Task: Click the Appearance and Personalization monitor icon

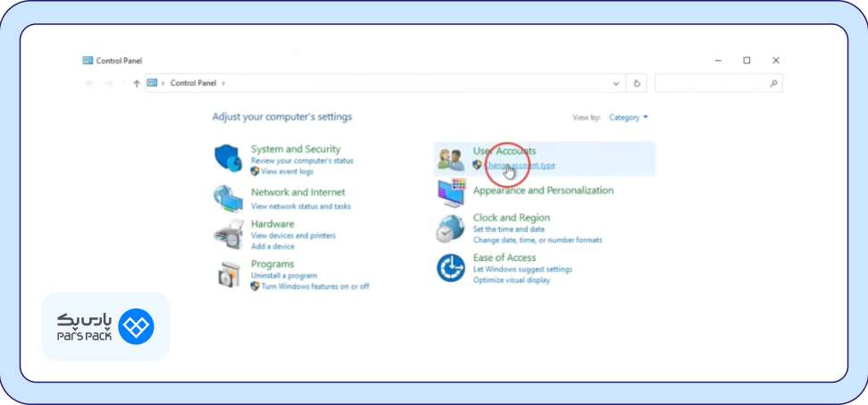Action: (451, 192)
